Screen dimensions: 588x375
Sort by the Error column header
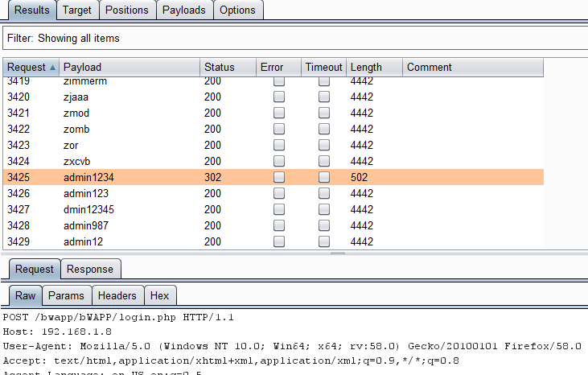pyautogui.click(x=278, y=67)
